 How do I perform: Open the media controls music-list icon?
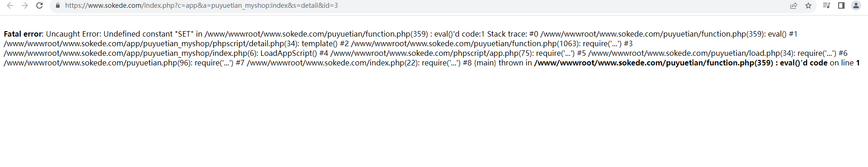(826, 5)
